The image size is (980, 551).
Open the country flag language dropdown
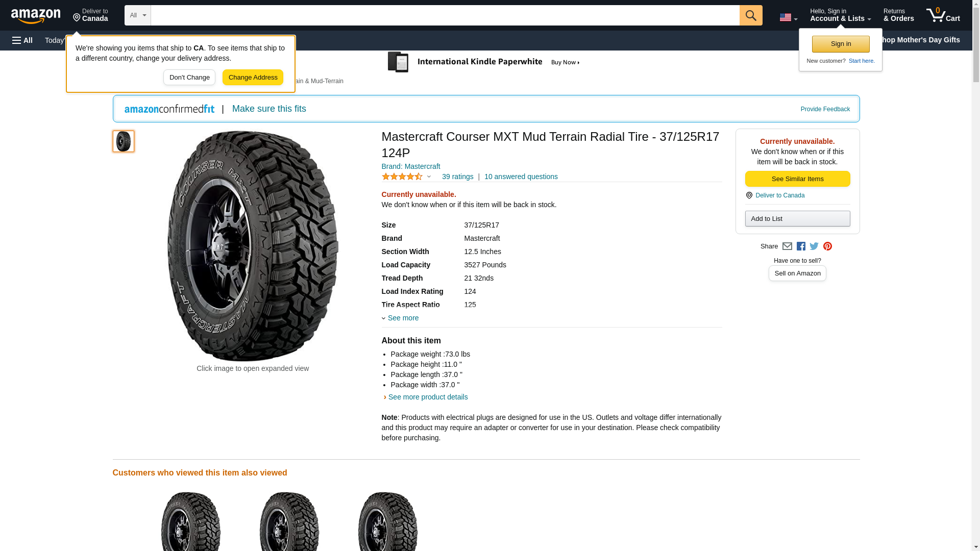tap(788, 17)
